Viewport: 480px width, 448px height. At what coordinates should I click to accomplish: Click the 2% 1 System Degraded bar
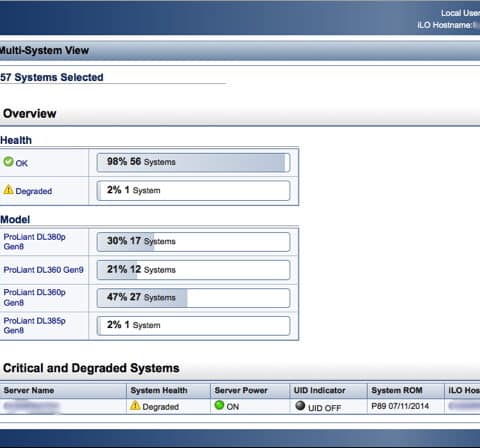pyautogui.click(x=193, y=191)
